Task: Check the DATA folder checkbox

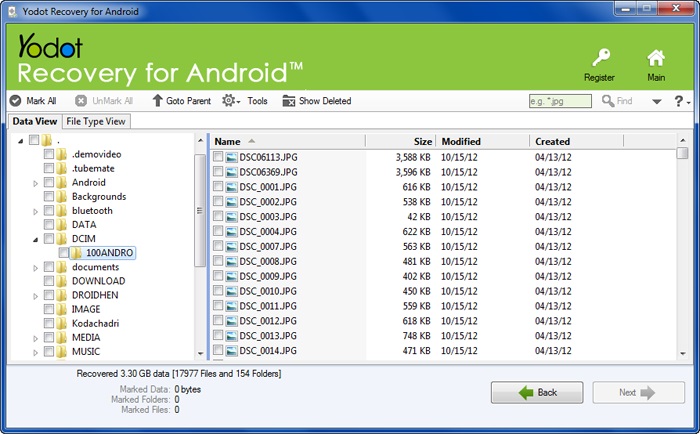Action: [49, 224]
